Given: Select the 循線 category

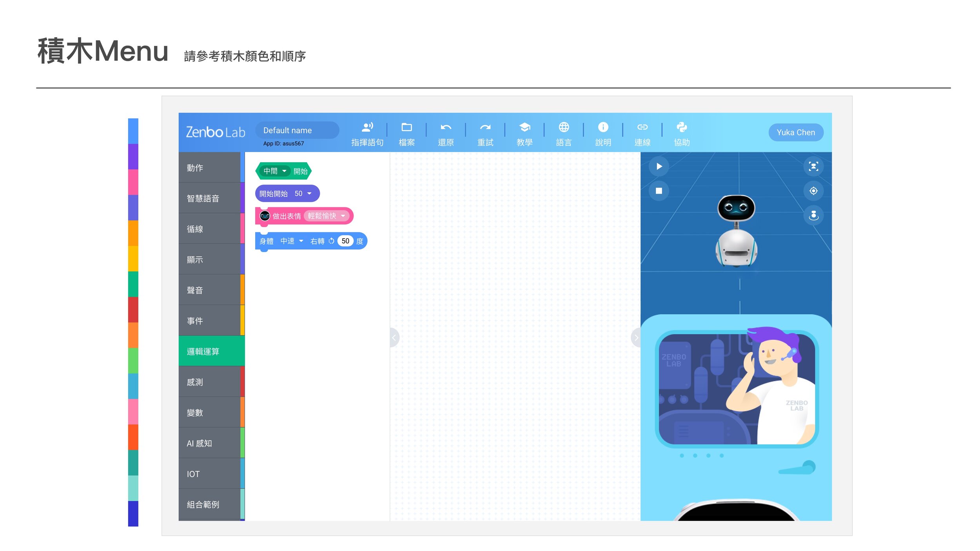Looking at the screenshot, I should 212,228.
